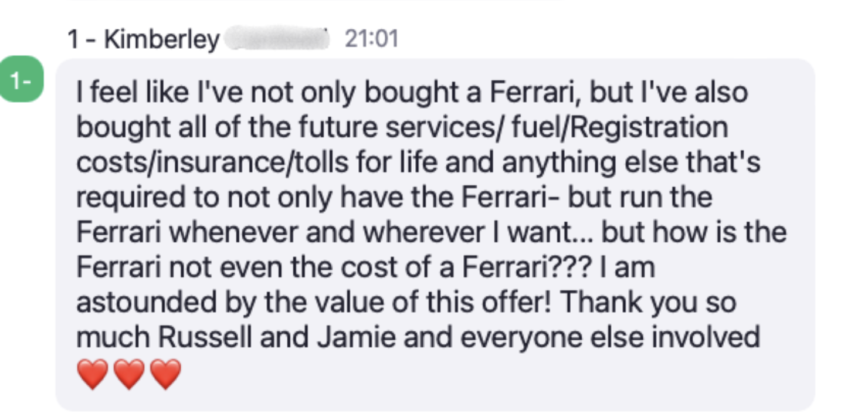Open the sender name "1 - Kimberley"
This screenshot has height=420, width=868.
(143, 40)
